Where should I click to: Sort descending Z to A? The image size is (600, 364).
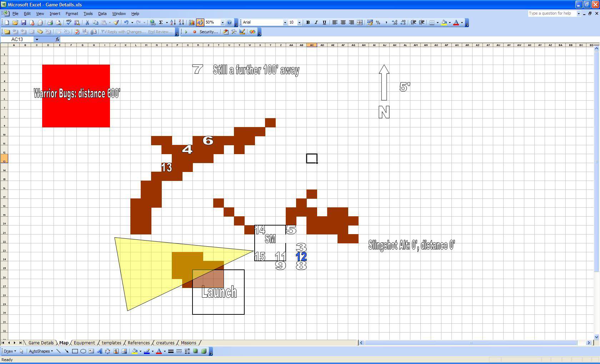click(x=181, y=22)
